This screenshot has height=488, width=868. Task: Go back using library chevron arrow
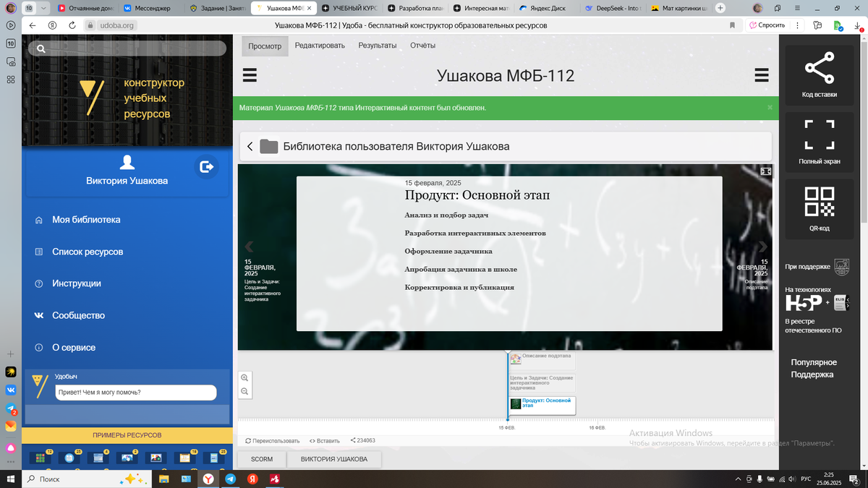[x=250, y=146]
